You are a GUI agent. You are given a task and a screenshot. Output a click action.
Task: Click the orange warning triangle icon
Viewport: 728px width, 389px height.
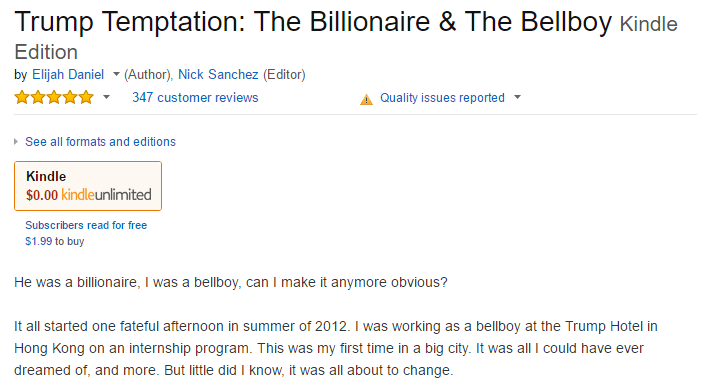[x=366, y=99]
